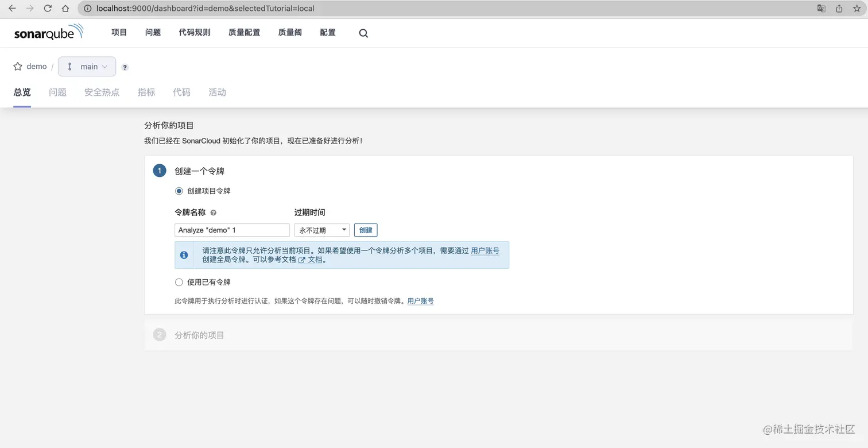Select the 创建项目令牌 radio button
Screen dimensions: 868x448
(179, 191)
